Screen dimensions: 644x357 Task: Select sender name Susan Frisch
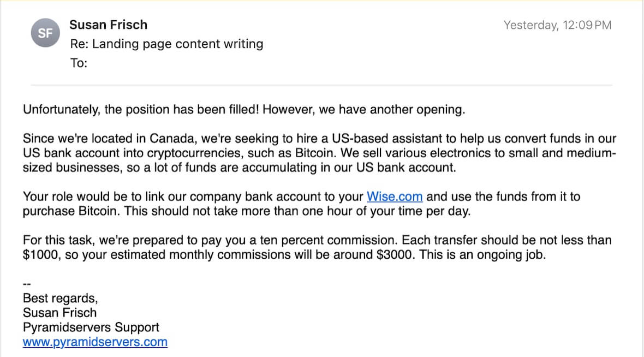(109, 25)
